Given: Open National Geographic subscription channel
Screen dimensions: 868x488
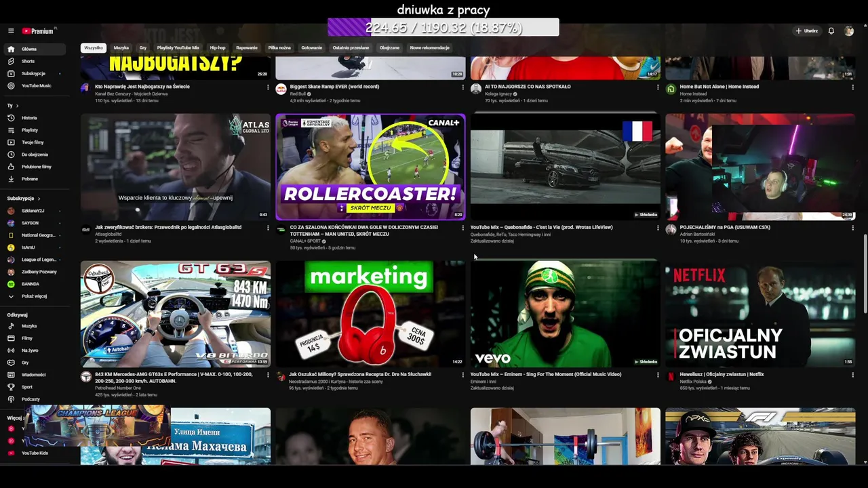Looking at the screenshot, I should (x=35, y=235).
